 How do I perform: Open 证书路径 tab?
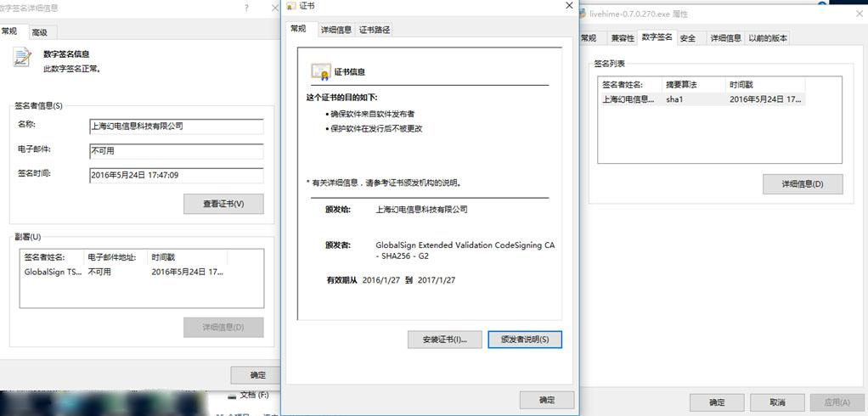[375, 30]
